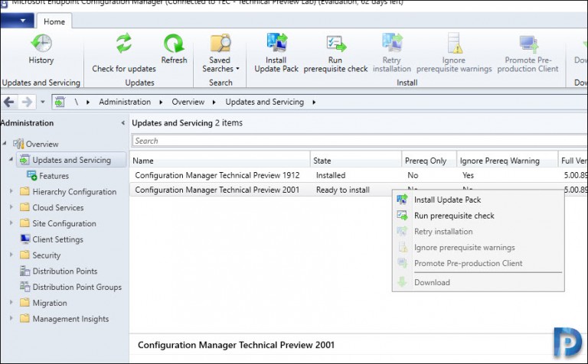The width and height of the screenshot is (588, 364).
Task: Click Retry installation in the ribbon
Action: 392,54
